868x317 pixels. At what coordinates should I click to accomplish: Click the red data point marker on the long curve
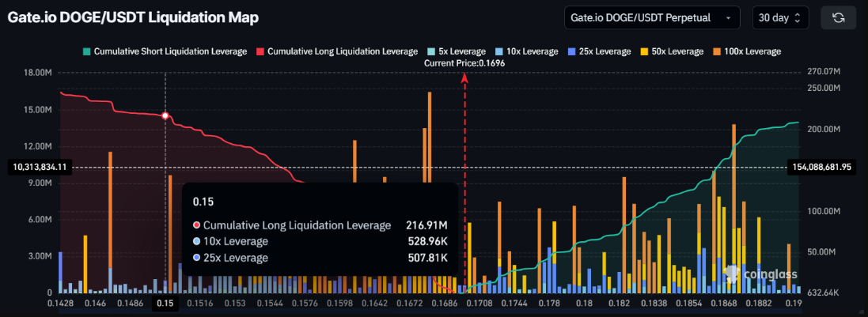click(165, 115)
